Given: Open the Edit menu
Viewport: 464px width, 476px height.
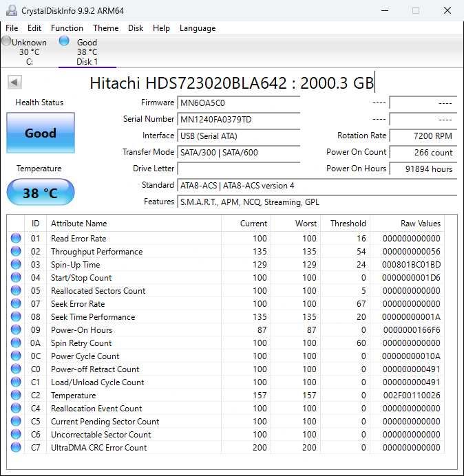Looking at the screenshot, I should [34, 28].
